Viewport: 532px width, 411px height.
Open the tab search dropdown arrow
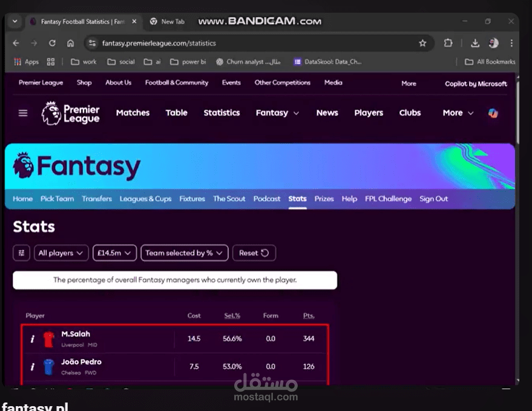pos(15,21)
